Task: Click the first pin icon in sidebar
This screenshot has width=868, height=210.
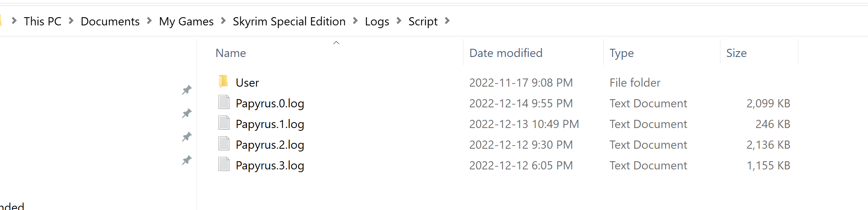Action: 187,90
